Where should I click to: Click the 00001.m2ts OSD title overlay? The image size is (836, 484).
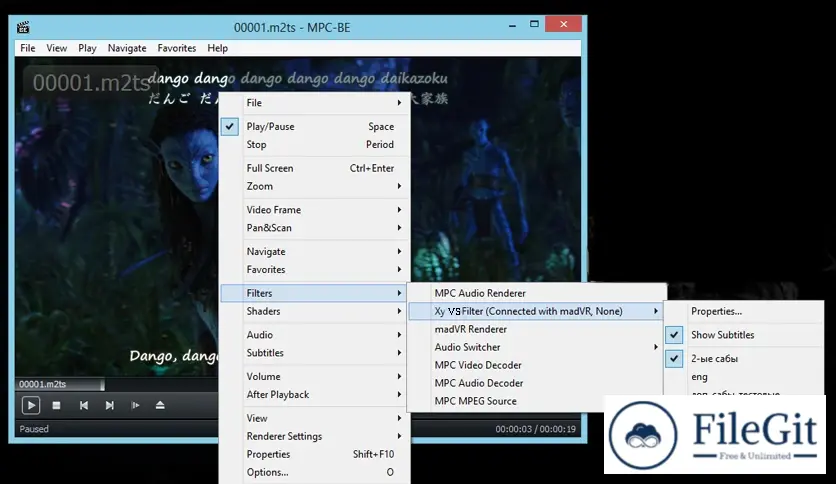[x=91, y=83]
